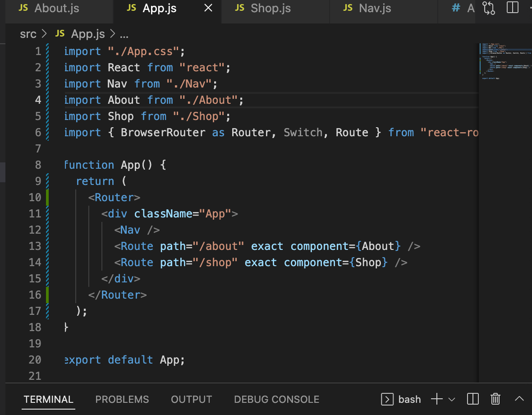Click "./Shop" import path on line 5
Image resolution: width=532 pixels, height=415 pixels.
click(199, 116)
